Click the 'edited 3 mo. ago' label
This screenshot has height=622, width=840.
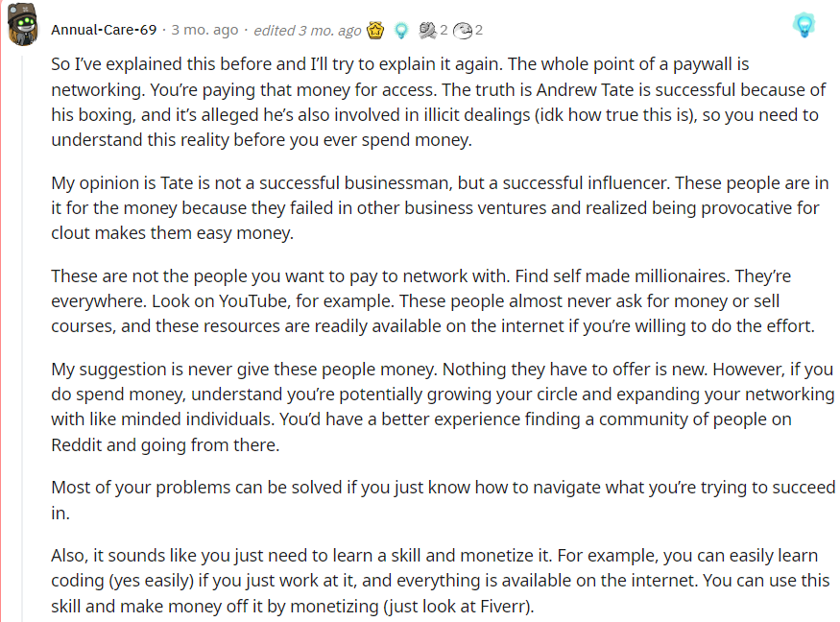click(307, 31)
